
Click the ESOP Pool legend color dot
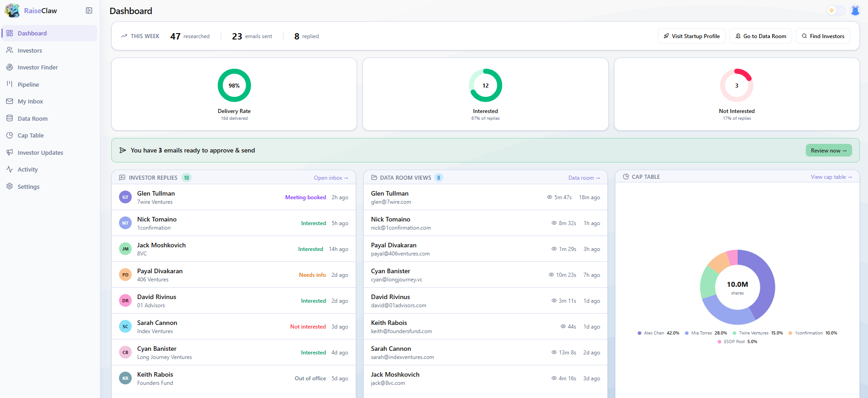tap(719, 342)
